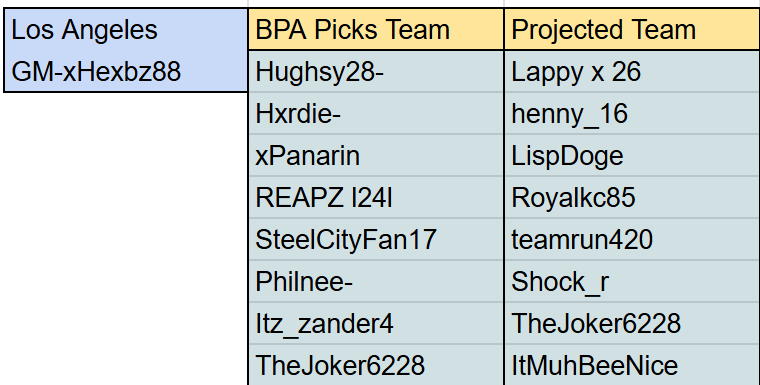Image resolution: width=760 pixels, height=385 pixels.
Task: Click the Itz_zander4 cell
Action: click(x=376, y=323)
